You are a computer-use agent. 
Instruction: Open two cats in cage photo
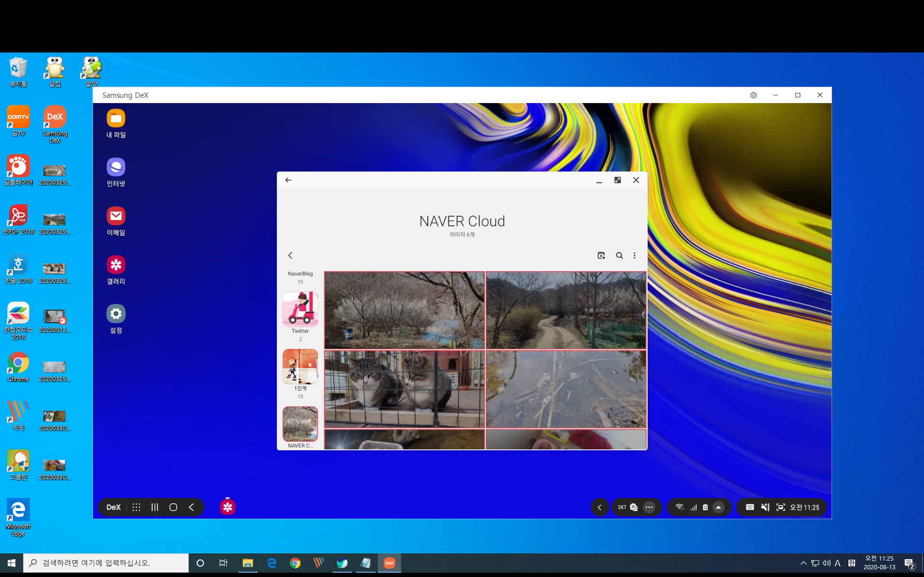point(404,389)
